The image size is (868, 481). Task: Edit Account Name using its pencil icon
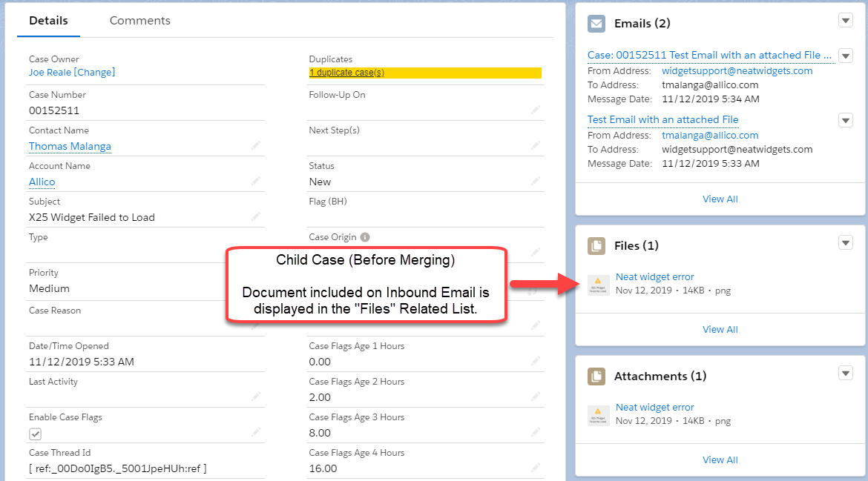[256, 182]
